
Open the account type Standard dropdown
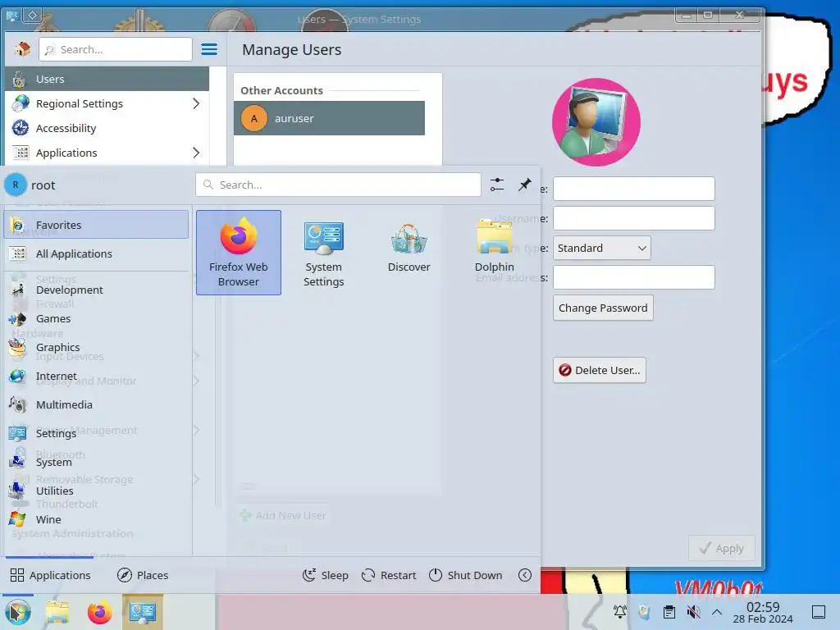click(601, 248)
